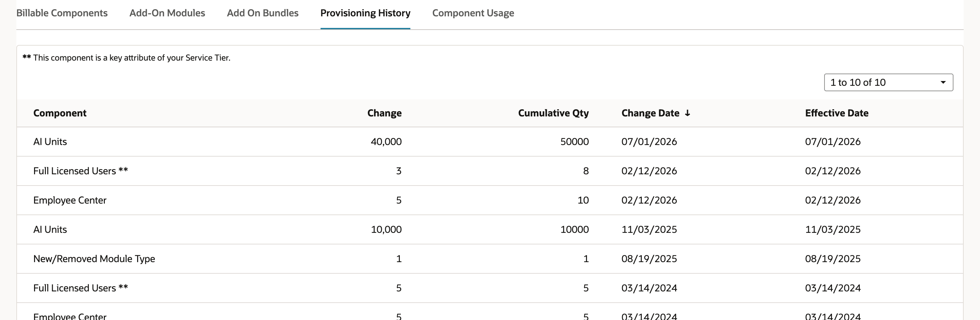Select "Full Licensed Users **" dated 03/14/2024
Image resolution: width=980 pixels, height=320 pixels.
80,288
